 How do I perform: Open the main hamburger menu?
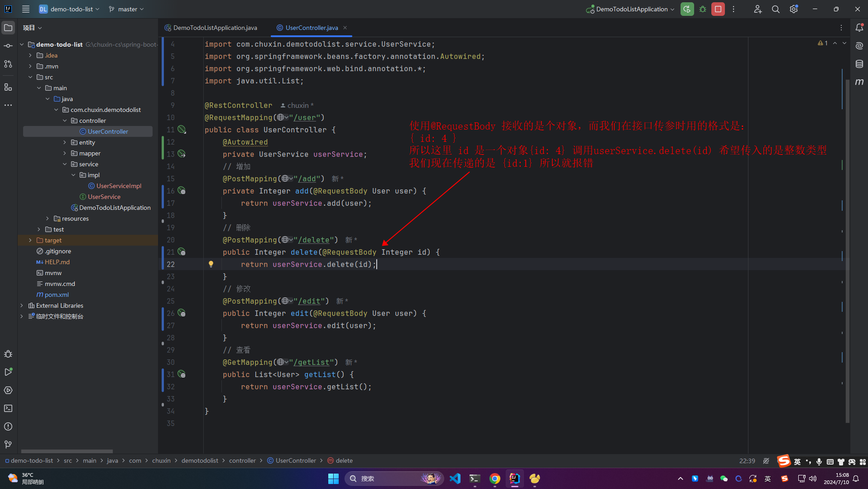(26, 9)
